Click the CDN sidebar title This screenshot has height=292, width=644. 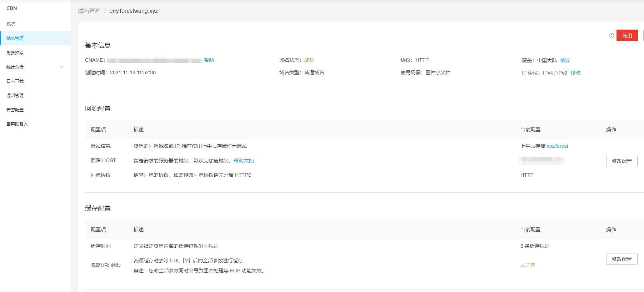click(11, 8)
